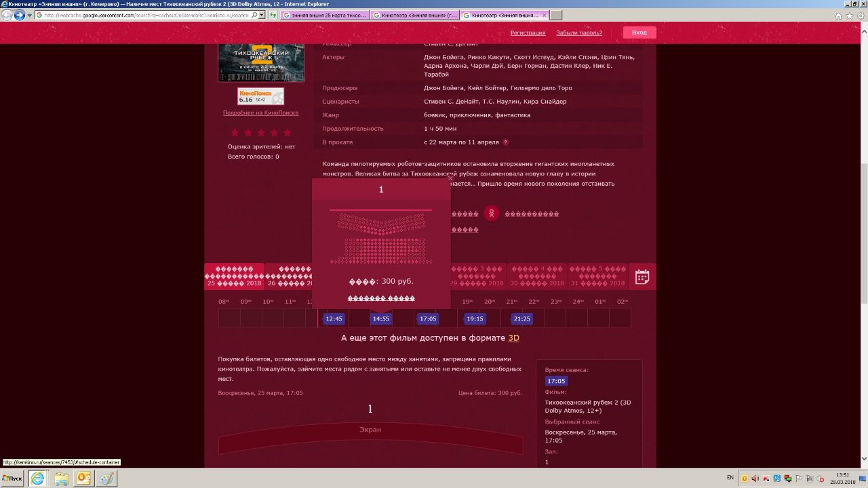Click the КиноПоиск 6.16 rating badge
868x488 pixels.
pyautogui.click(x=260, y=96)
